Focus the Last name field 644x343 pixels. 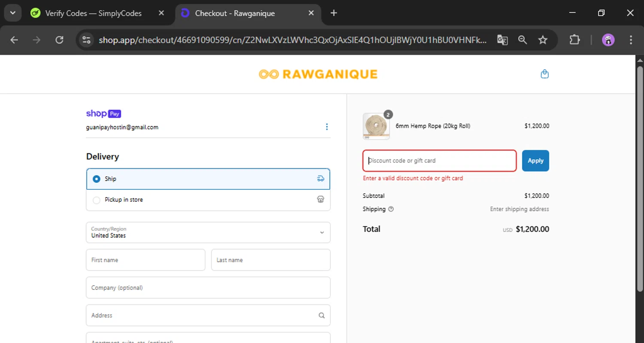[x=271, y=260]
